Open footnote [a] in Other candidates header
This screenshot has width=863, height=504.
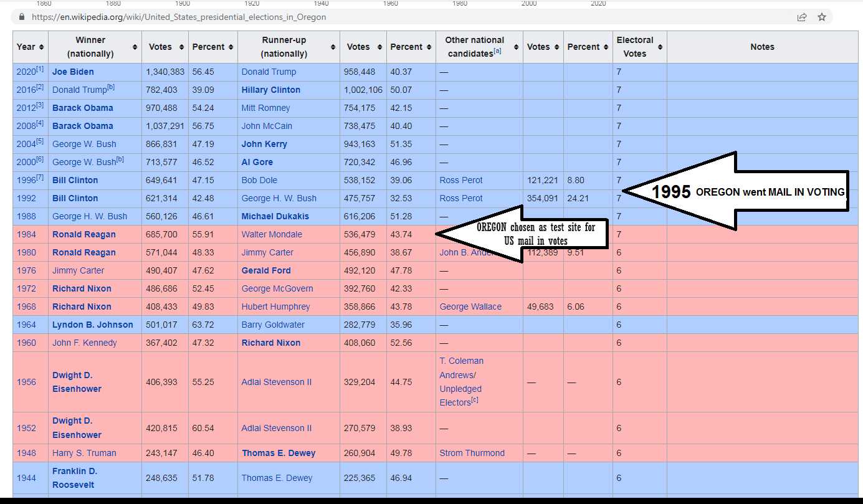tap(498, 52)
